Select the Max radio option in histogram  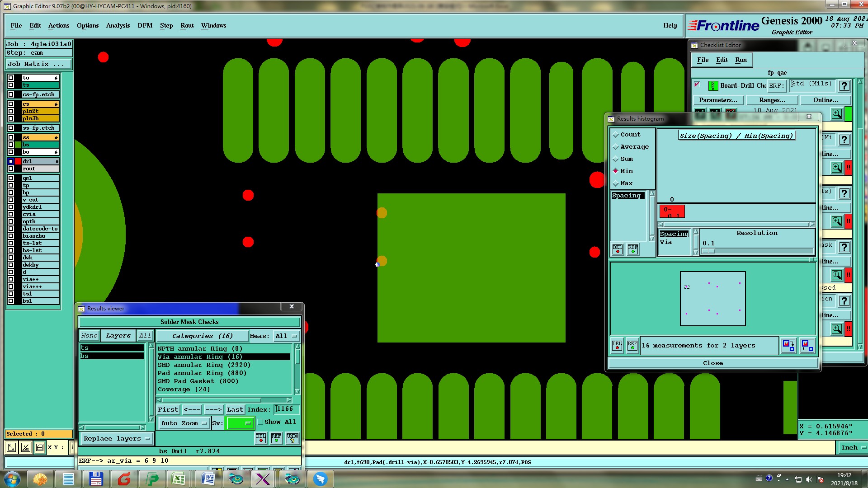[616, 183]
